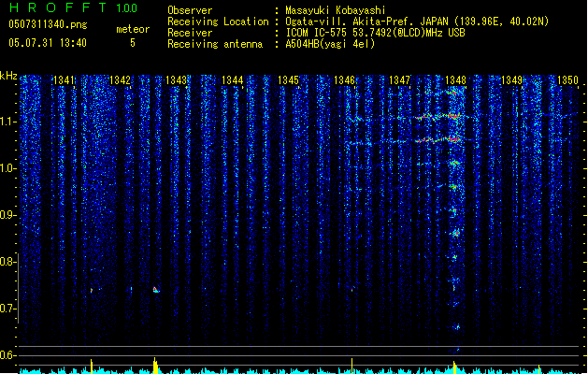Click time marker 1342
The width and height of the screenshot is (588, 374).
tap(120, 80)
